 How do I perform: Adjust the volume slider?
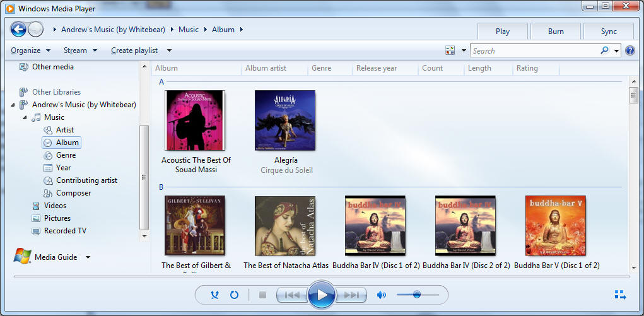[418, 295]
